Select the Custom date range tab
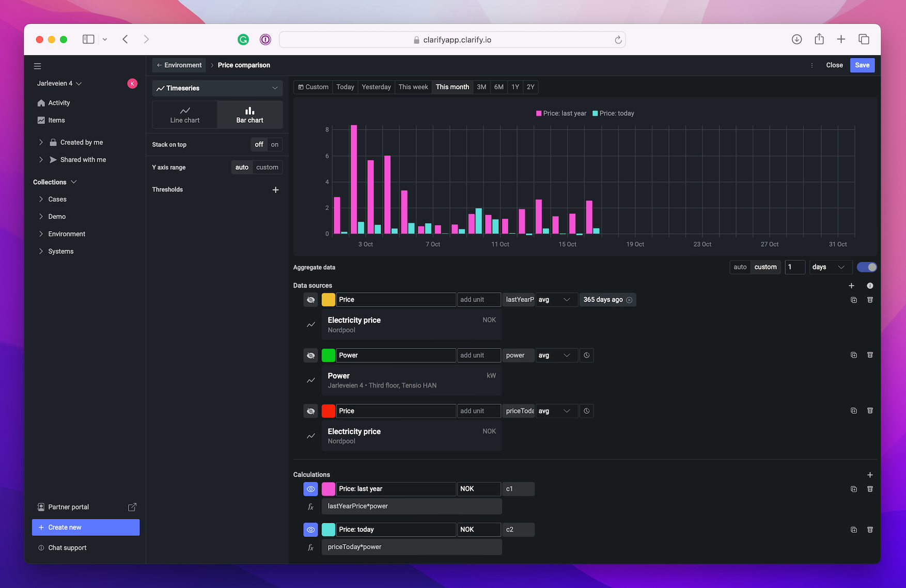Viewport: 906px width, 588px height. [313, 87]
